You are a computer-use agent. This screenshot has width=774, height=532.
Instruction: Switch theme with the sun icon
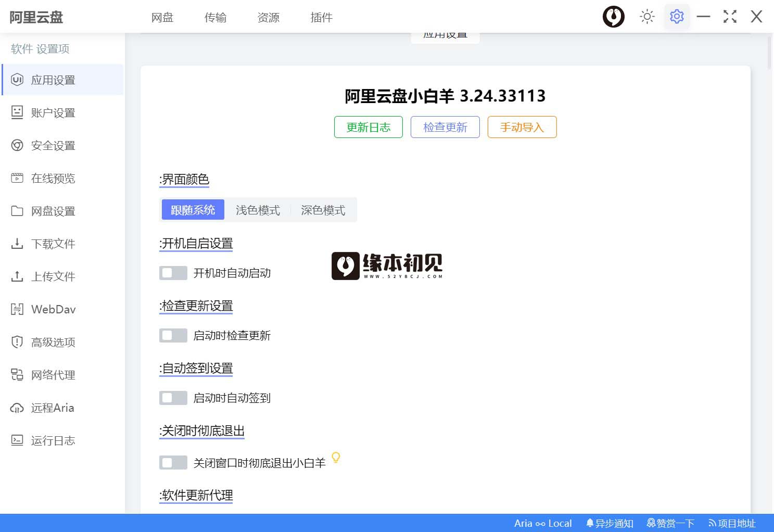point(647,17)
